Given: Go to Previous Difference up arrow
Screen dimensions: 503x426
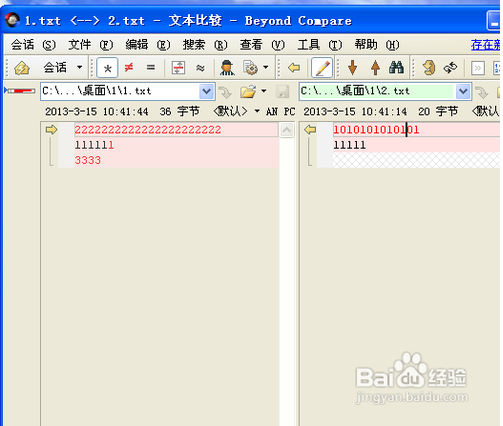Looking at the screenshot, I should pyautogui.click(x=375, y=68).
